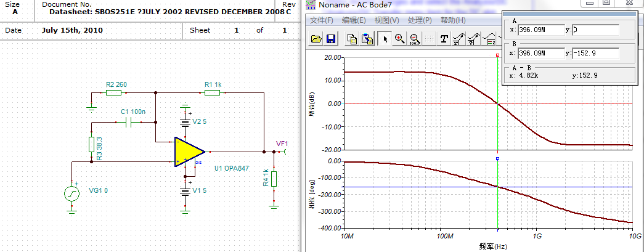Click the curve text label tool icon
This screenshot has height=252, width=644.
(x=459, y=39)
